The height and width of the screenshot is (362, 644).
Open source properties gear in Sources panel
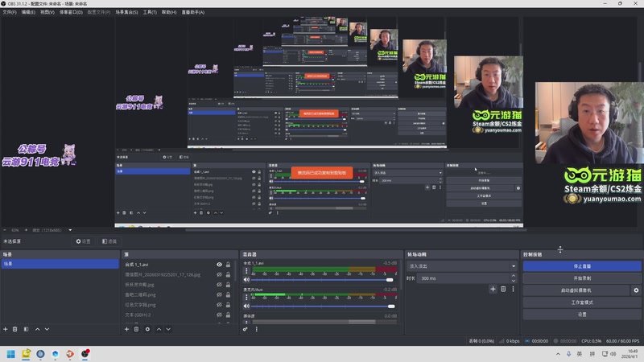[x=147, y=329]
